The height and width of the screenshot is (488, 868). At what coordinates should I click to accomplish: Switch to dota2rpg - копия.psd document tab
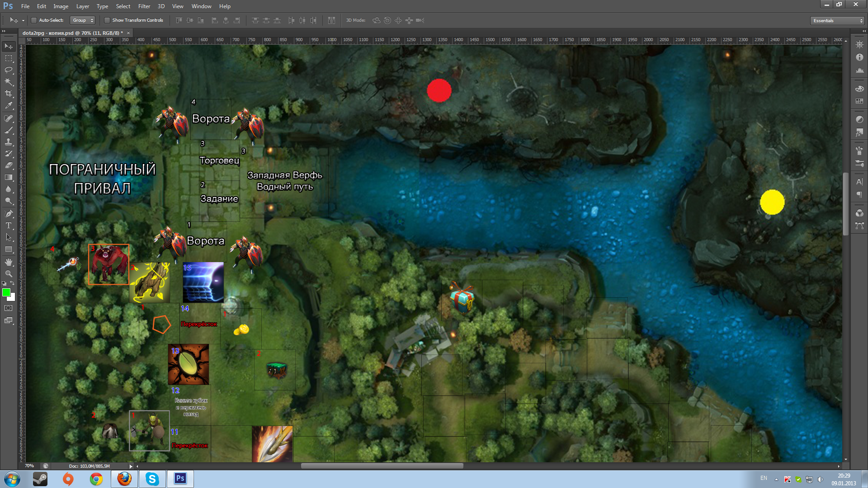point(72,33)
